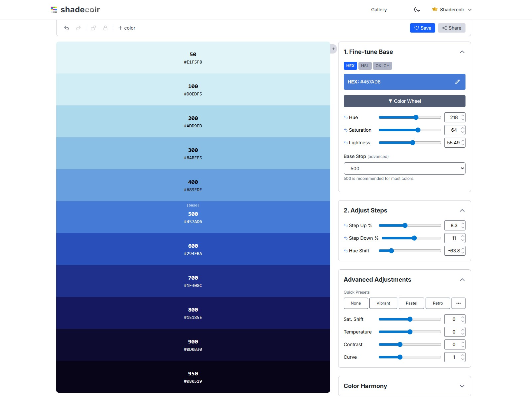
Task: Collapse the Fine-tune Base section
Action: (462, 52)
